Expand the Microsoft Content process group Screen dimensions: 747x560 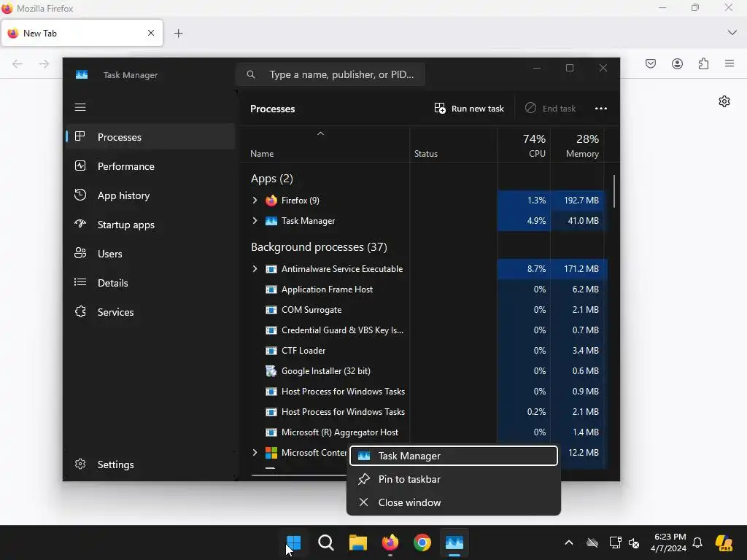pos(255,452)
